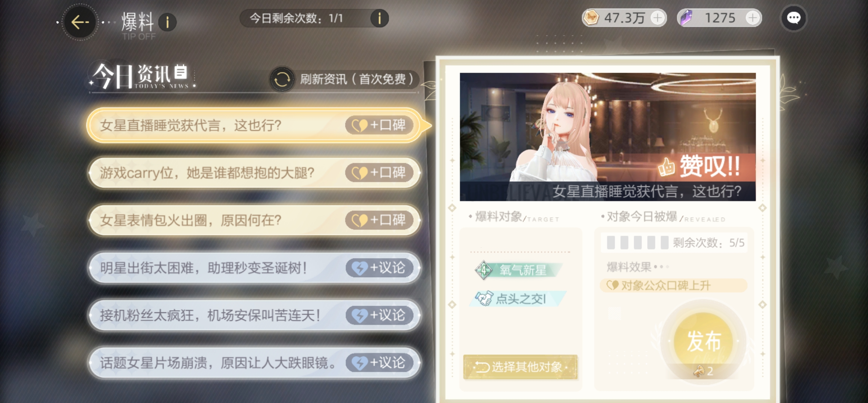Image resolution: width=868 pixels, height=403 pixels.
Task: Click the circular refresh news icon
Action: [282, 79]
